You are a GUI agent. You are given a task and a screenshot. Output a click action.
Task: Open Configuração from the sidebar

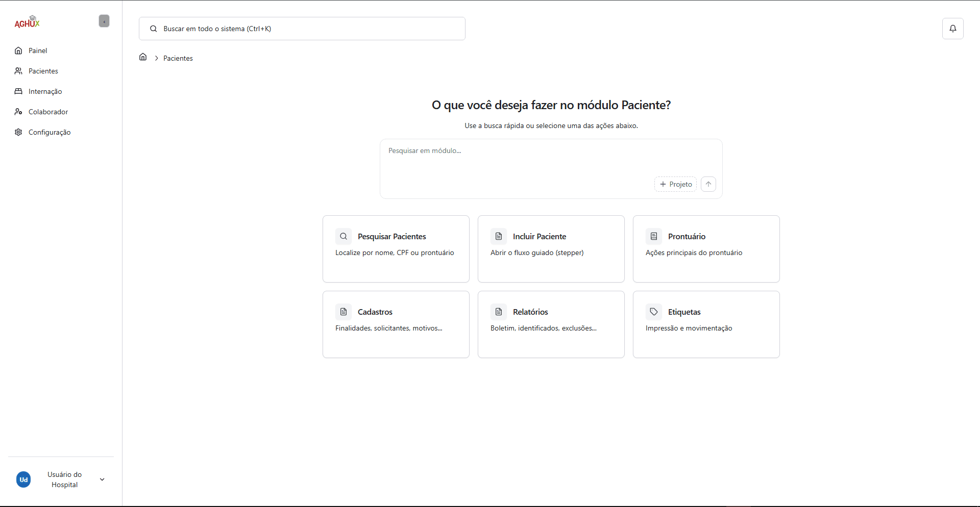(50, 132)
